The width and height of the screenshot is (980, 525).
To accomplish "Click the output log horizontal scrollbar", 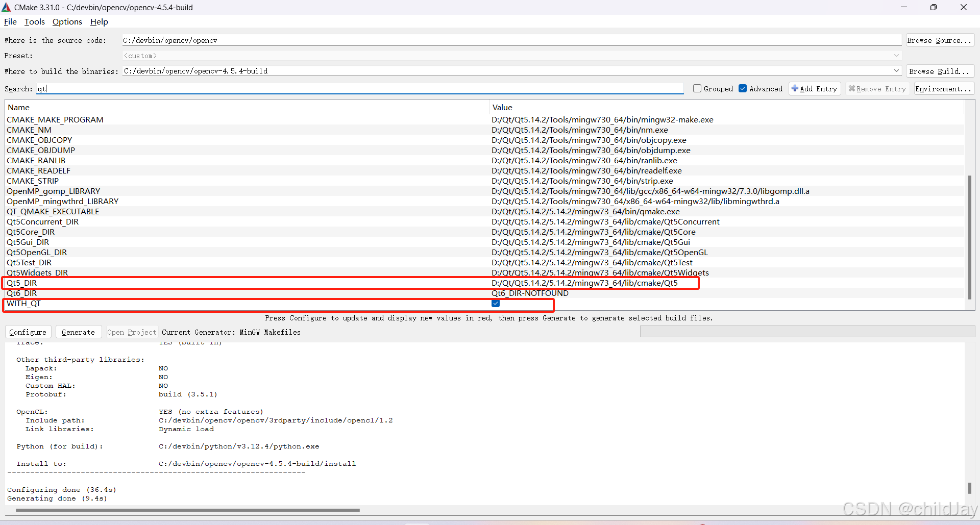I will [187, 510].
